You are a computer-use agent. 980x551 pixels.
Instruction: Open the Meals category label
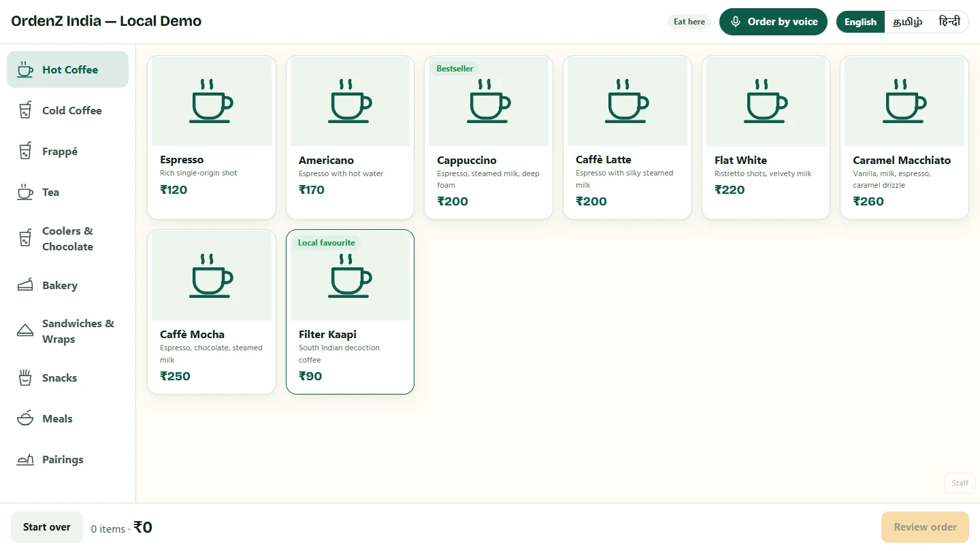57,418
